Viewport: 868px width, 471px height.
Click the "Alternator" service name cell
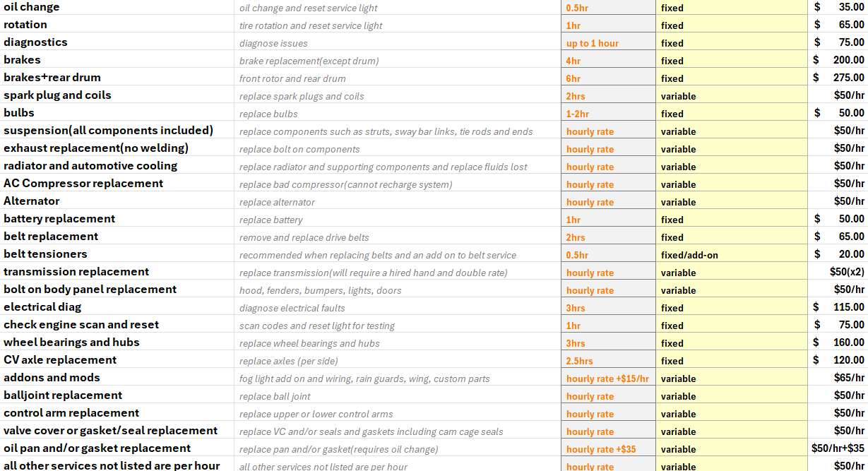117,201
